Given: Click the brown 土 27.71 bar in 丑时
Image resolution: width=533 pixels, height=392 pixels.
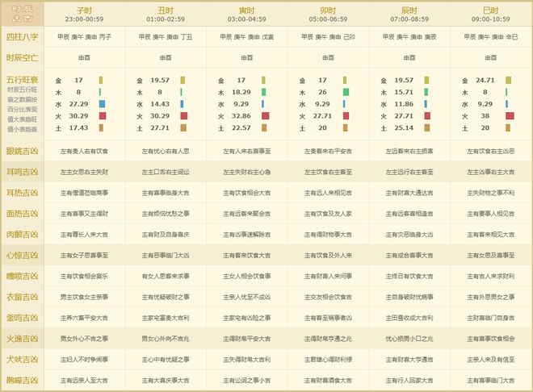Looking at the screenshot, I should pyautogui.click(x=183, y=128).
